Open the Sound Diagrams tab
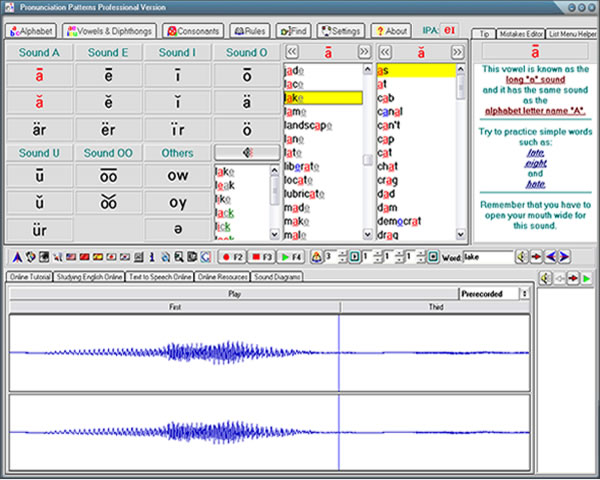The height and width of the screenshot is (480, 600). pyautogui.click(x=277, y=277)
